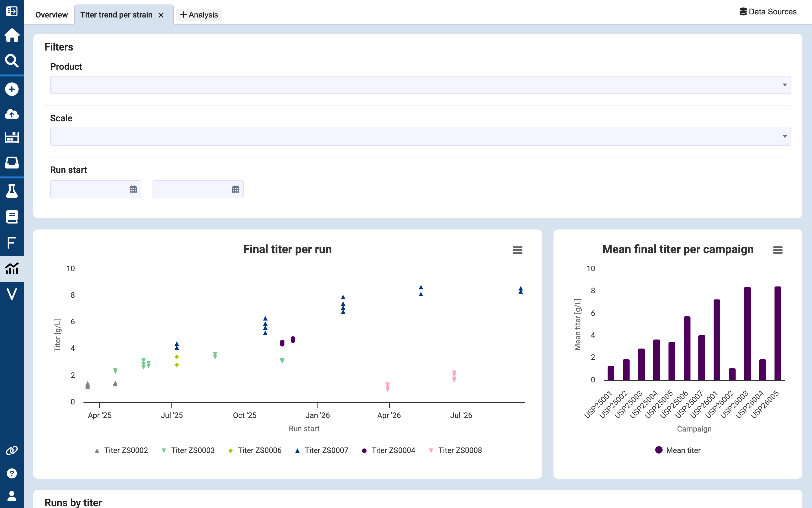Toggle the sidebar collapse icon
The height and width of the screenshot is (508, 812).
click(12, 11)
